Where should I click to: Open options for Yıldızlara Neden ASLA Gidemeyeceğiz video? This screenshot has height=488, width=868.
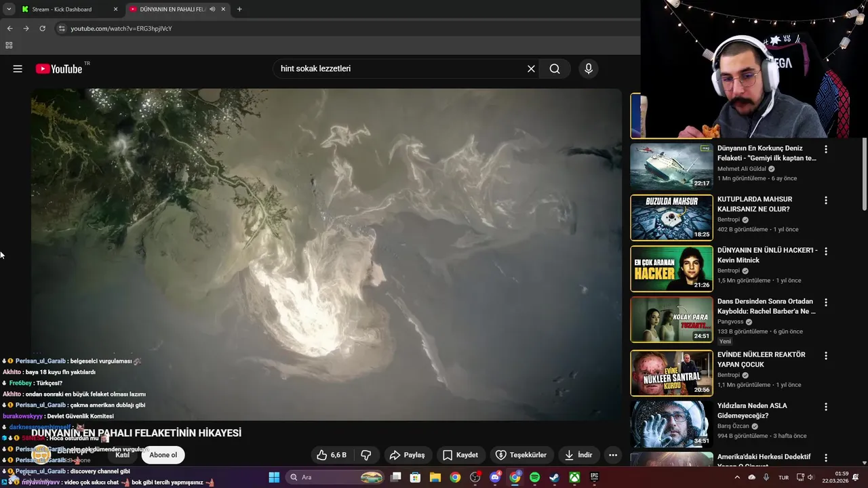(x=826, y=407)
